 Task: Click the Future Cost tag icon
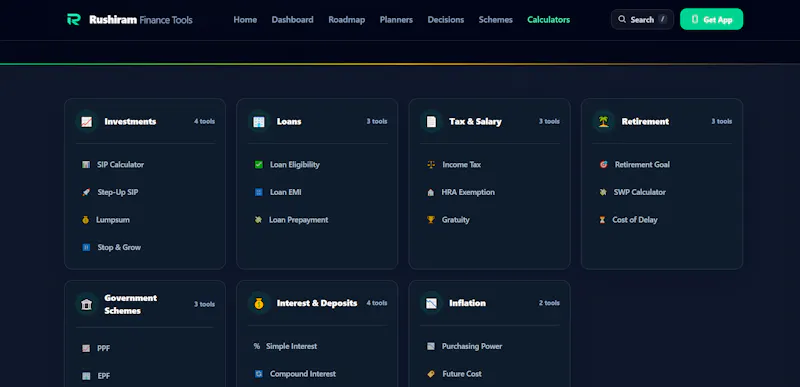[431, 374]
